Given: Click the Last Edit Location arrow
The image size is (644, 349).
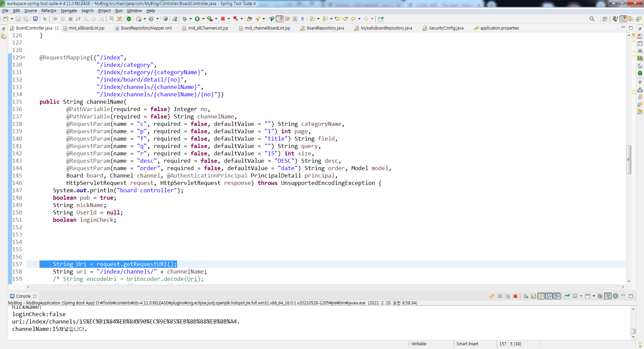Looking at the screenshot, I should click(x=337, y=19).
